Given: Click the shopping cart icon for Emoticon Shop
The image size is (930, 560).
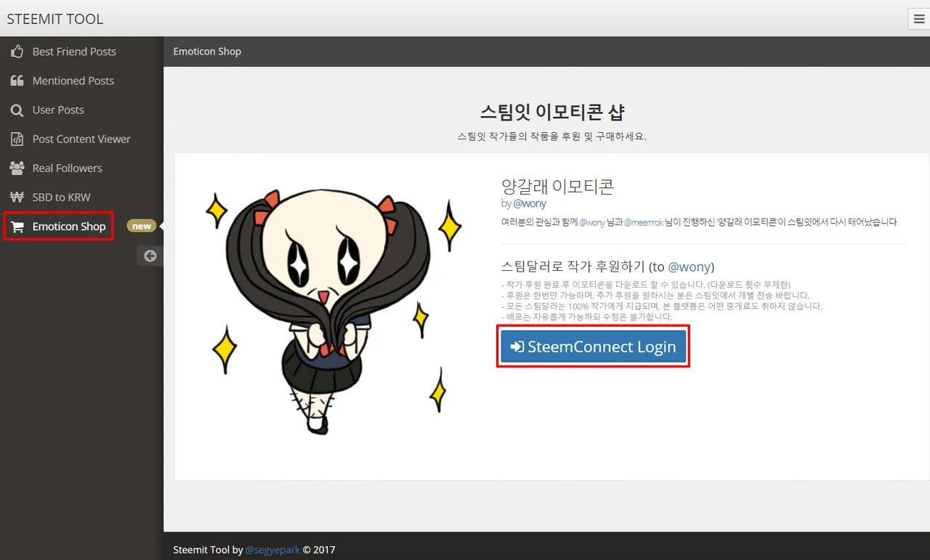Looking at the screenshot, I should click(17, 227).
